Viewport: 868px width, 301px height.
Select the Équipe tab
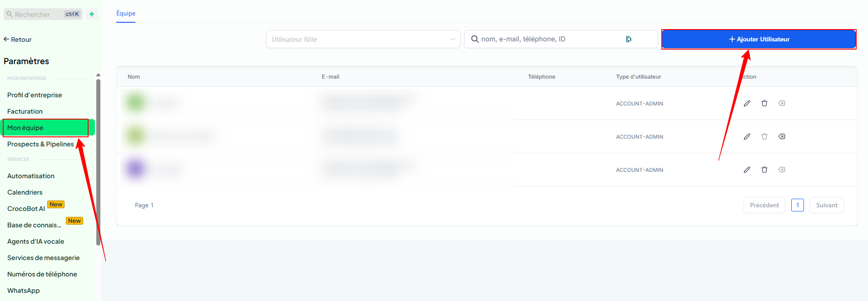coord(126,13)
